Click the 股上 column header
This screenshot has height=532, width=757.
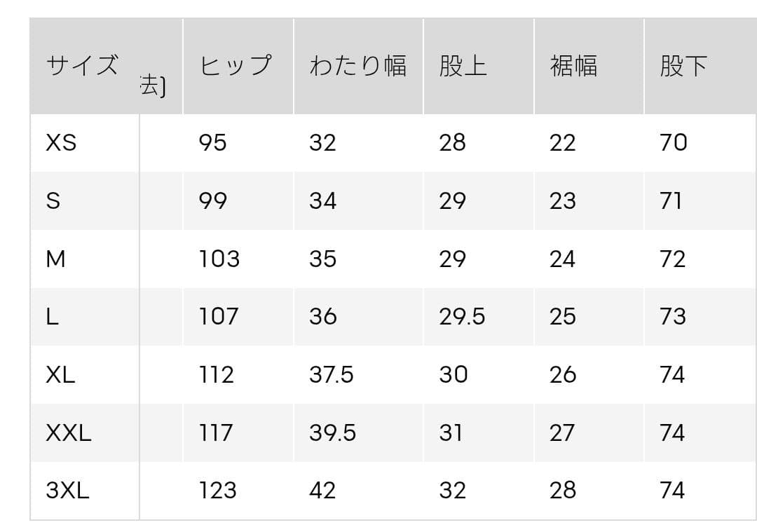tap(463, 66)
